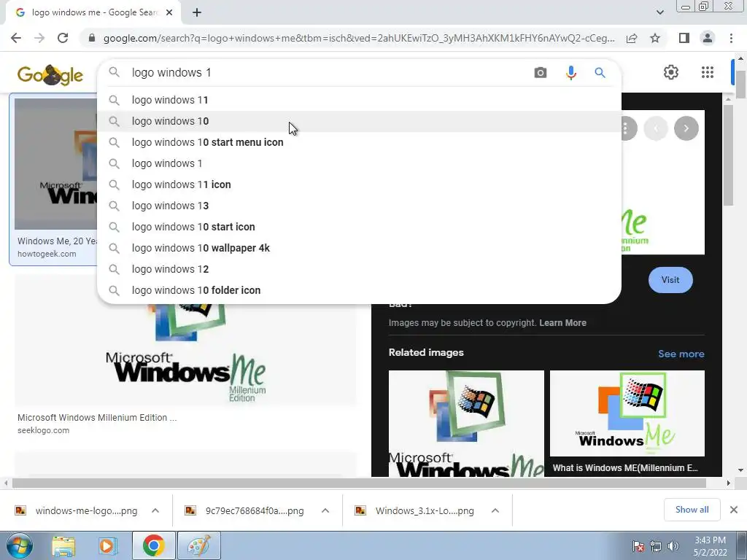Click the howtogeek.com source link

(47, 254)
